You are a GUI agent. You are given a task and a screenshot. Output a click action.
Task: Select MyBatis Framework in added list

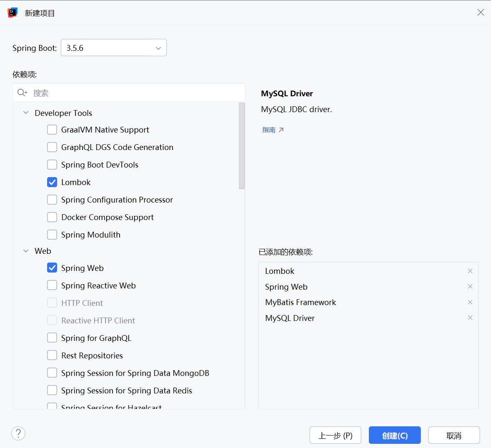(x=368, y=303)
